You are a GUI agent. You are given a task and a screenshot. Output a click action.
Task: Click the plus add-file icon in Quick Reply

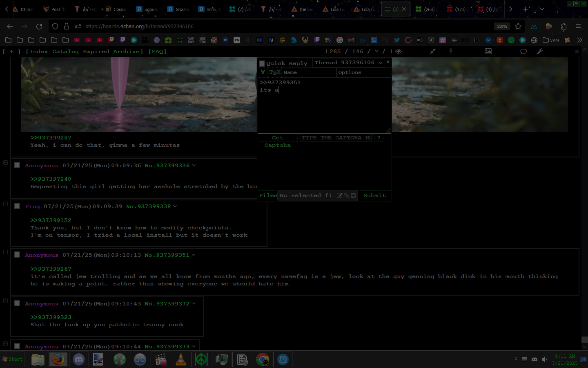(x=353, y=195)
